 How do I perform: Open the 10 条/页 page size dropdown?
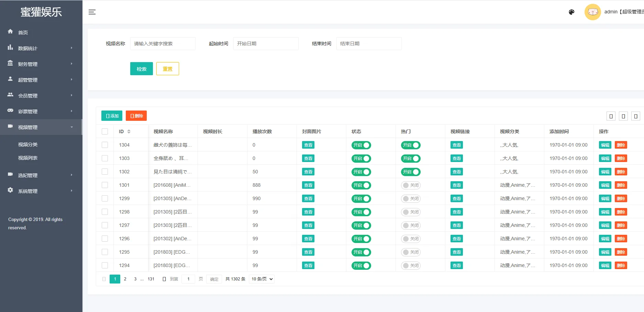(262, 279)
